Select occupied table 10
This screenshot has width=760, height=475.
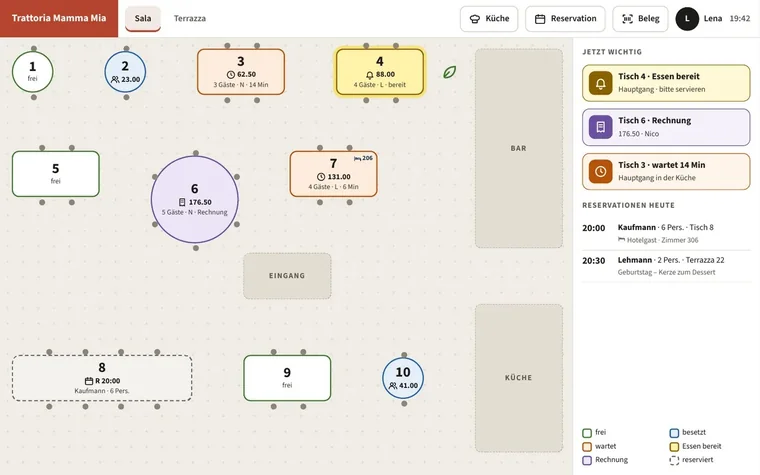[x=403, y=378]
